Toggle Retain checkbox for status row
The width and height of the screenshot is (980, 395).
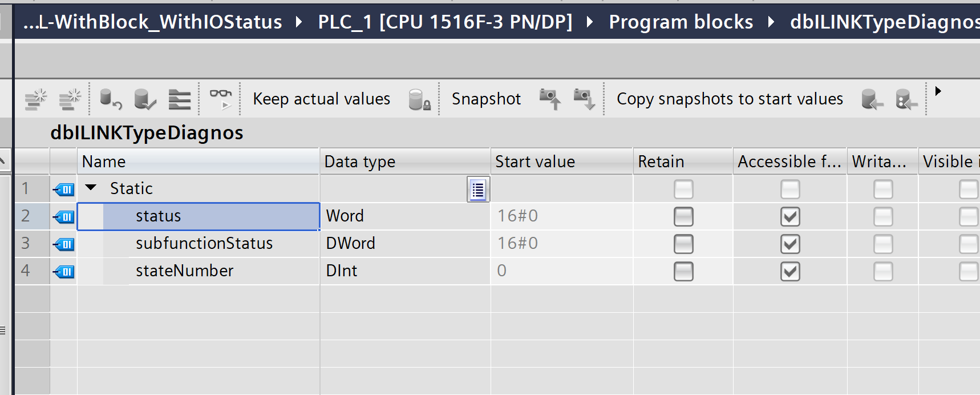[683, 216]
